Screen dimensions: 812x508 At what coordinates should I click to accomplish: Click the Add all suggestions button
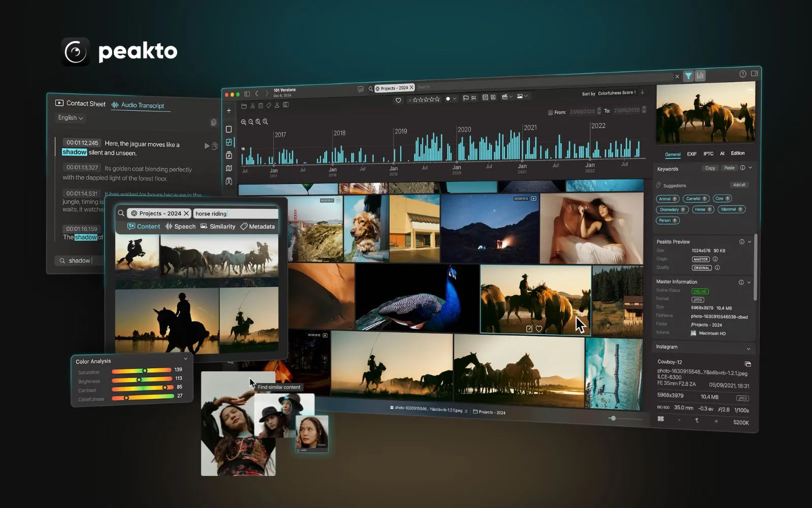coord(739,185)
